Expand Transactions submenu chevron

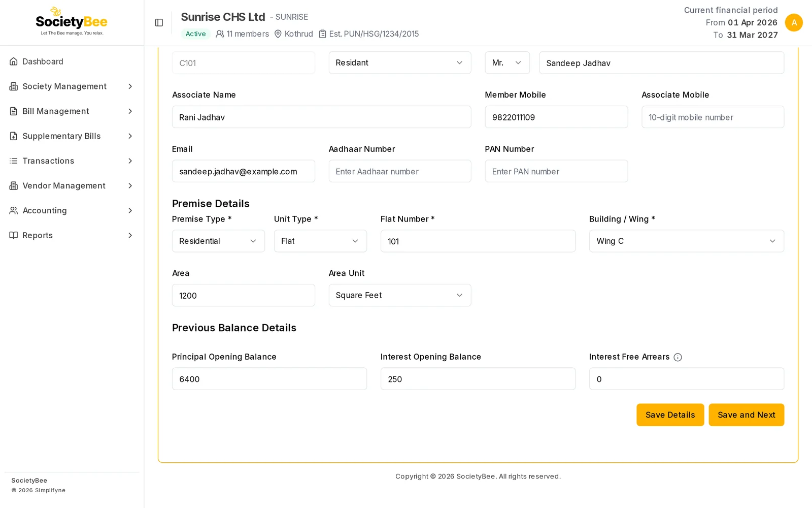point(130,161)
